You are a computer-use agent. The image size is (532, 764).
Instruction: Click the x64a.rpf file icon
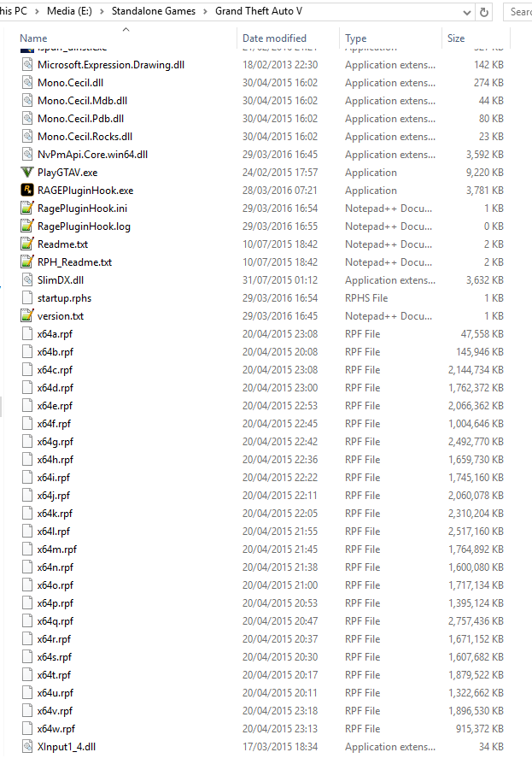point(27,334)
